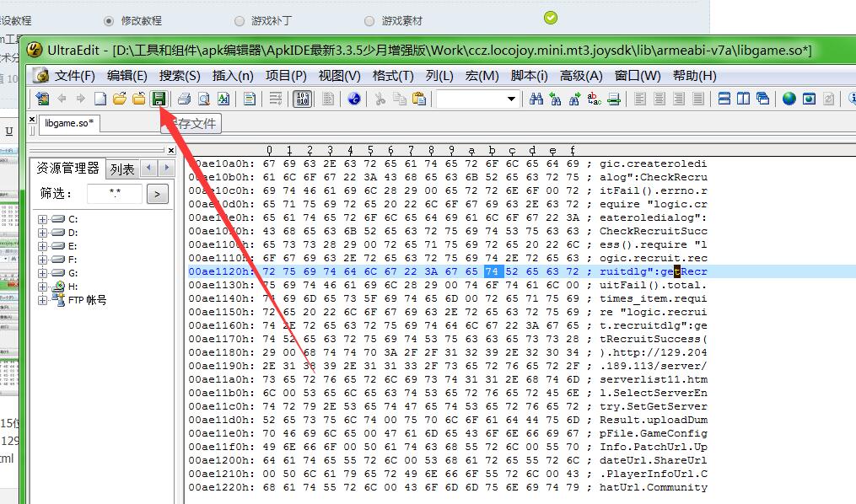The width and height of the screenshot is (856, 504).
Task: Click the filter apply '>' button
Action: tap(157, 195)
